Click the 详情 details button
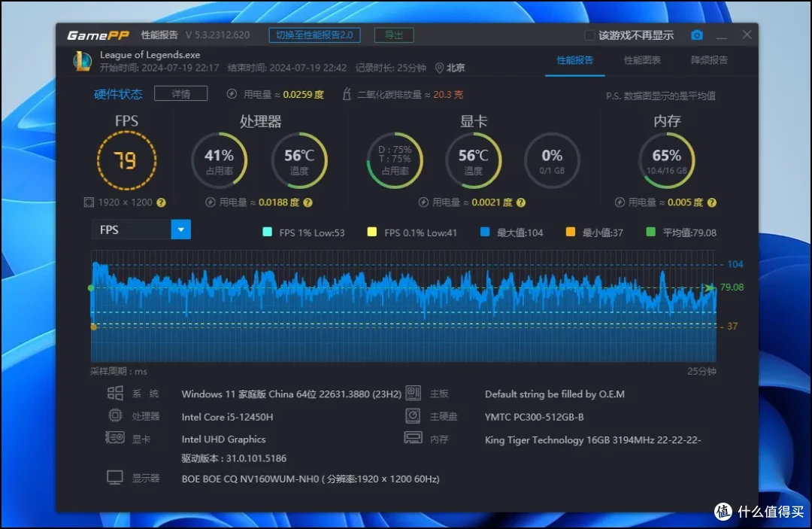Viewport: 812px width, 529px height. [180, 94]
